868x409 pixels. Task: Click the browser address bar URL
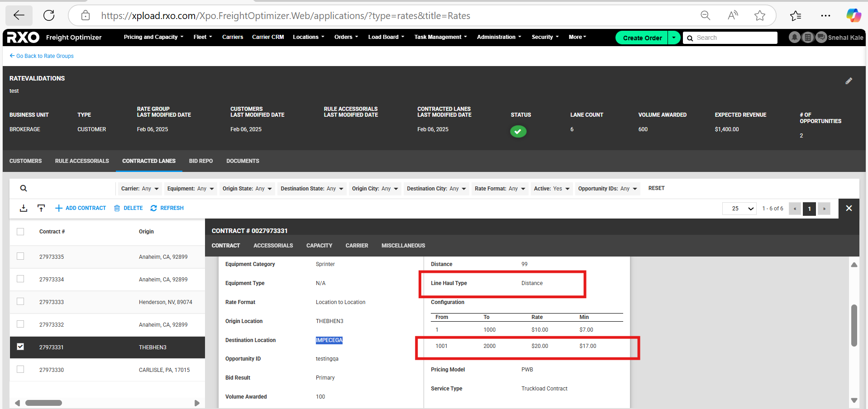pyautogui.click(x=286, y=16)
